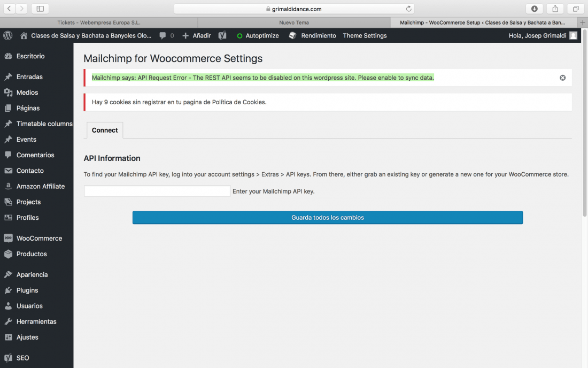Click the Herramientas wrench icon
The image size is (588, 368).
pos(8,321)
